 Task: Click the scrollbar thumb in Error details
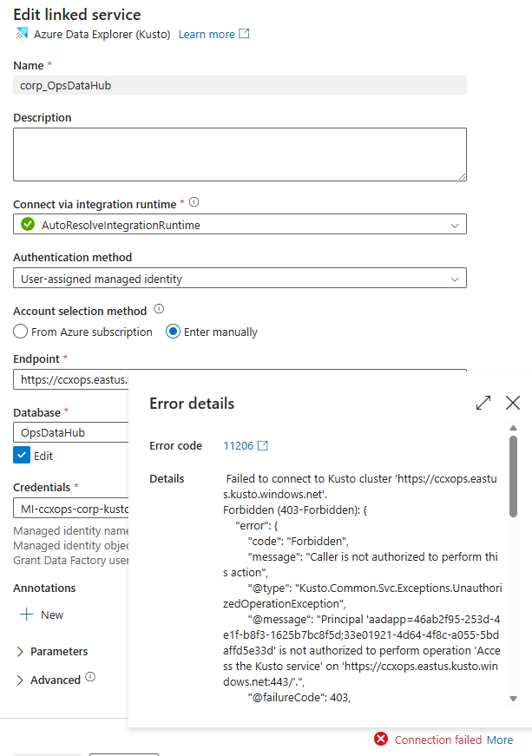click(x=513, y=477)
